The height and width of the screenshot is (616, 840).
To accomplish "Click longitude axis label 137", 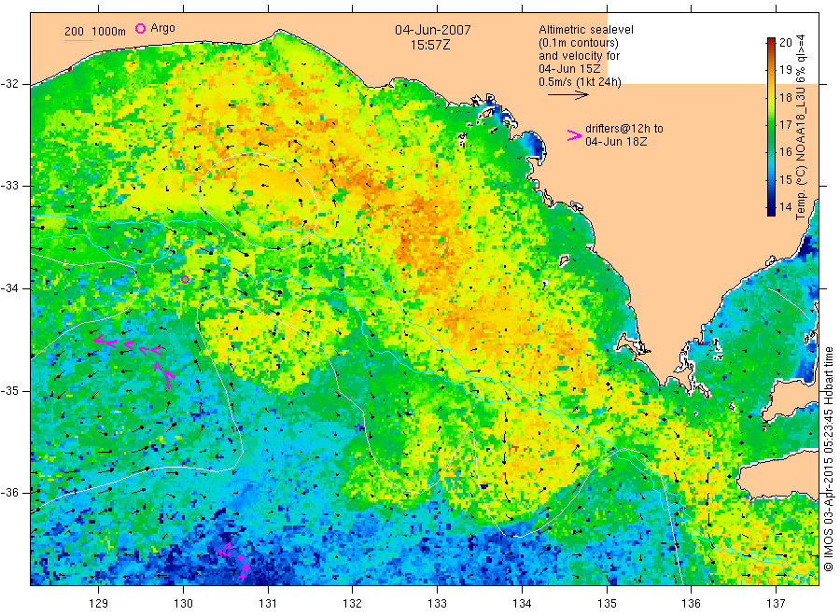I will click(x=776, y=604).
